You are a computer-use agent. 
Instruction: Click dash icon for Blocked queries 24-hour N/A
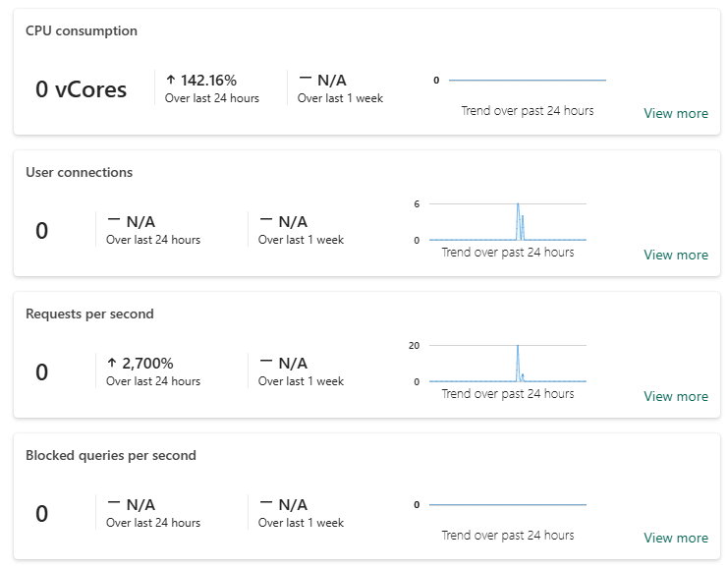(x=114, y=504)
